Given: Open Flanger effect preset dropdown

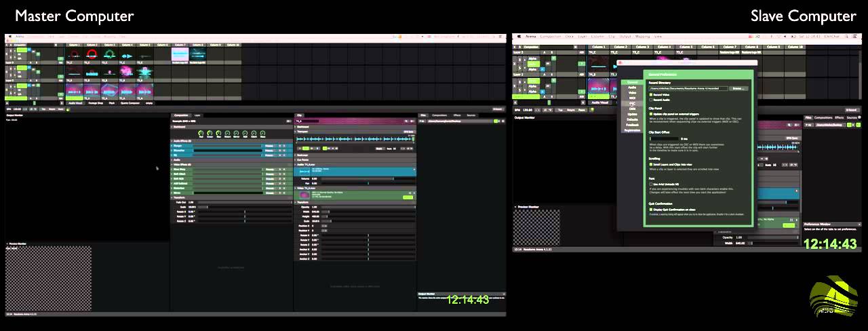Looking at the screenshot, I should (x=269, y=146).
